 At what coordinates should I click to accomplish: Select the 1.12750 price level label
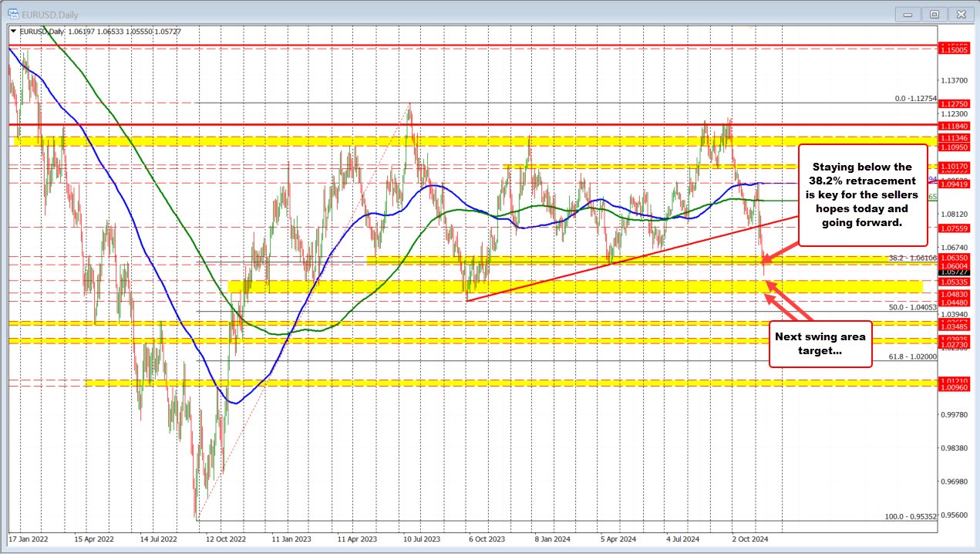[953, 103]
